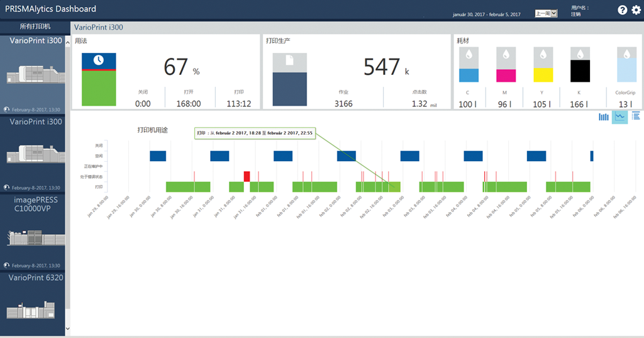Click the print tooltip showing február 2 2017

tap(255, 133)
